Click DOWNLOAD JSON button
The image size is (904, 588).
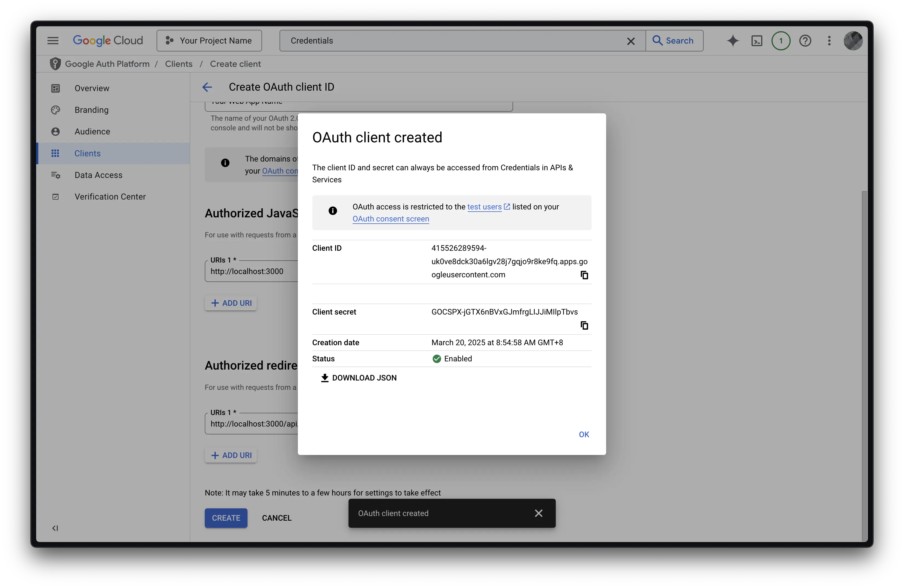pyautogui.click(x=359, y=378)
